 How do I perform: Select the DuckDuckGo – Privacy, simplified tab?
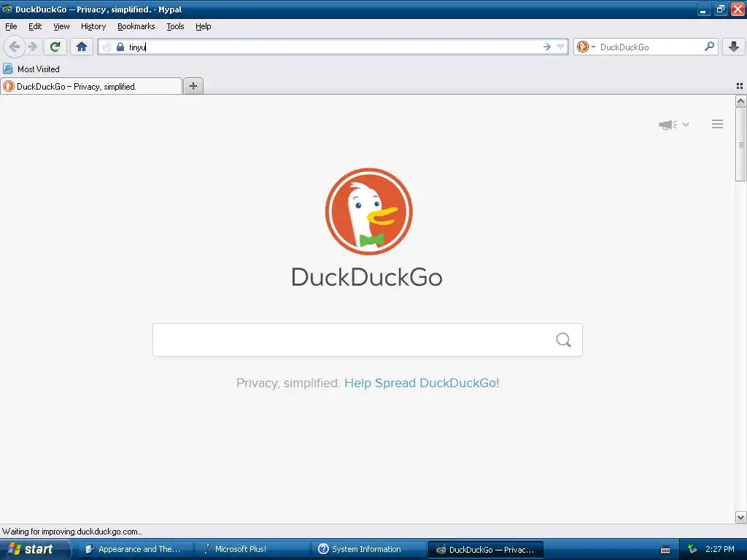pos(91,86)
